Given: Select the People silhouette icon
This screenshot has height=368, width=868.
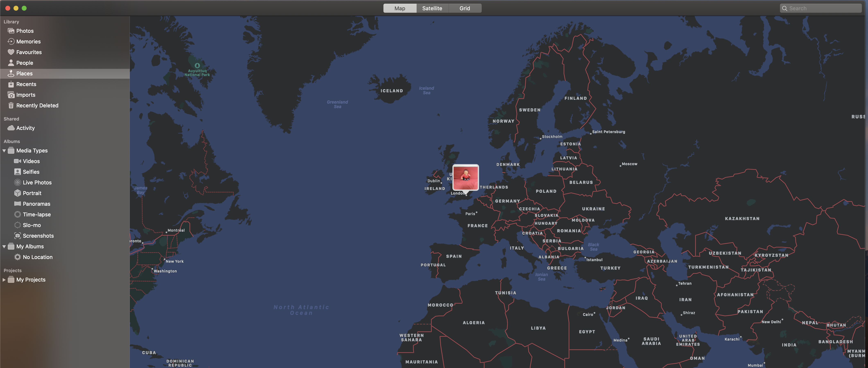Looking at the screenshot, I should [11, 63].
